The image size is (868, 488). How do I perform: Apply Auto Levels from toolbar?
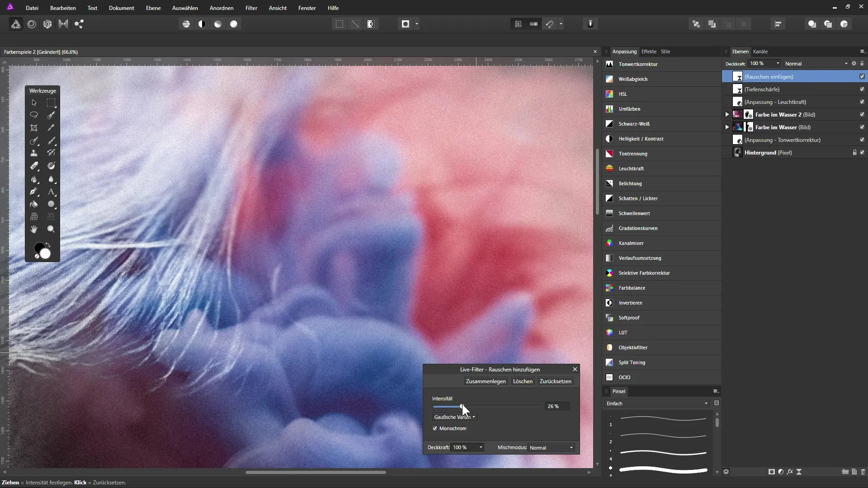[186, 24]
